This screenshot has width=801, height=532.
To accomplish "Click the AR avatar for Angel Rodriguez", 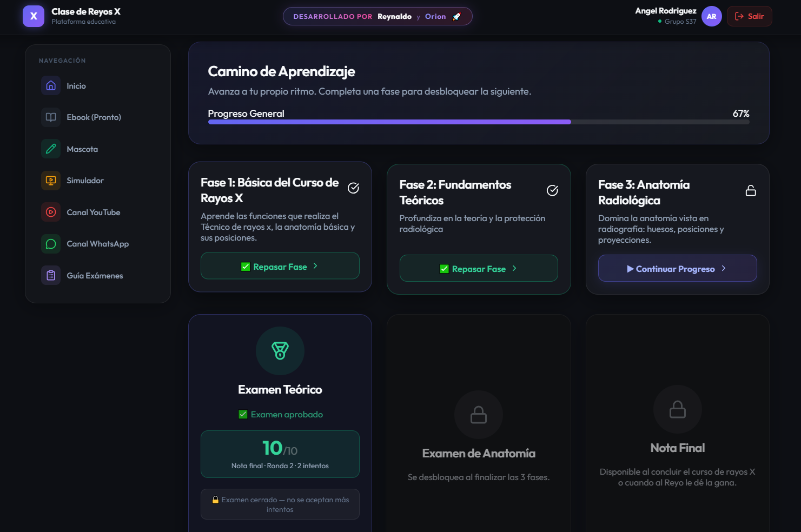I will point(712,16).
